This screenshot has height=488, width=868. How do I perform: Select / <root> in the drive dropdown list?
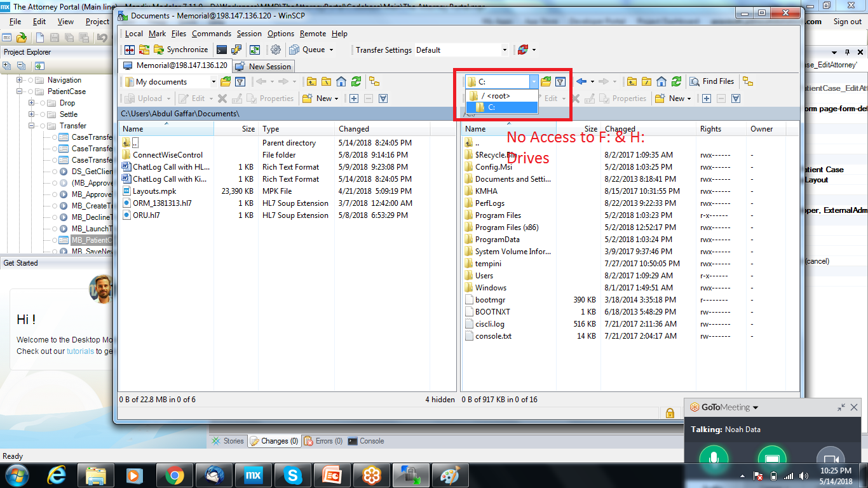point(496,96)
